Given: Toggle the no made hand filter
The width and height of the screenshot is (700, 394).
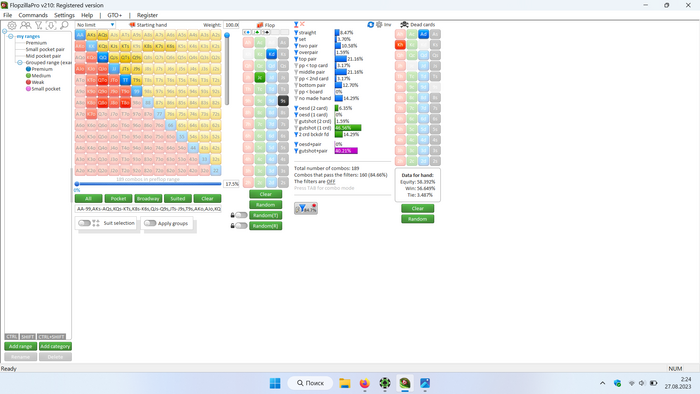Looking at the screenshot, I should (296, 98).
